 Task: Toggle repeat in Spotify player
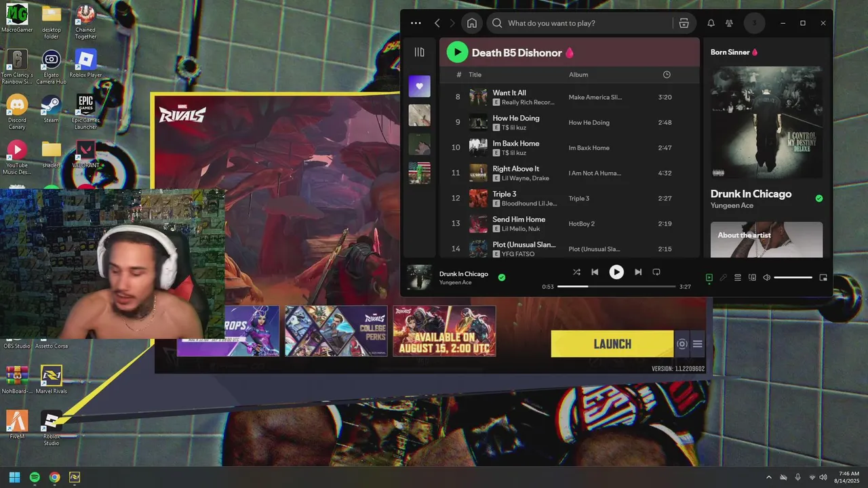pos(656,272)
